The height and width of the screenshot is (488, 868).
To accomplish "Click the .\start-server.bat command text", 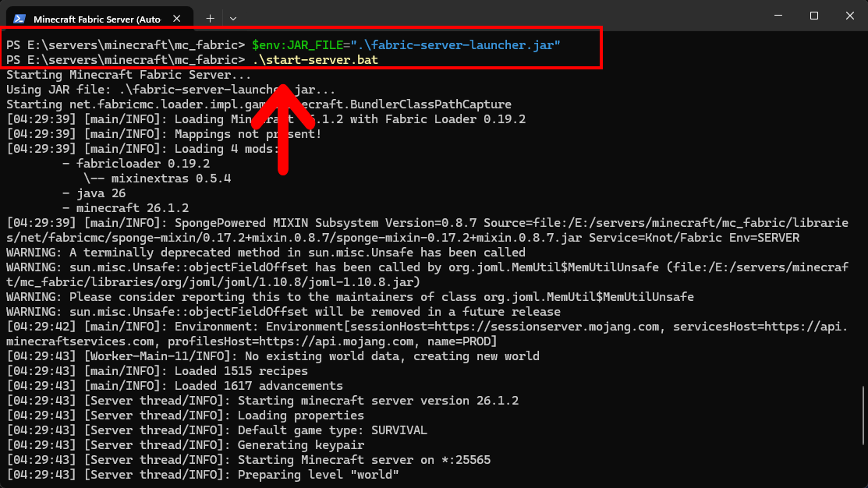I will [x=315, y=60].
